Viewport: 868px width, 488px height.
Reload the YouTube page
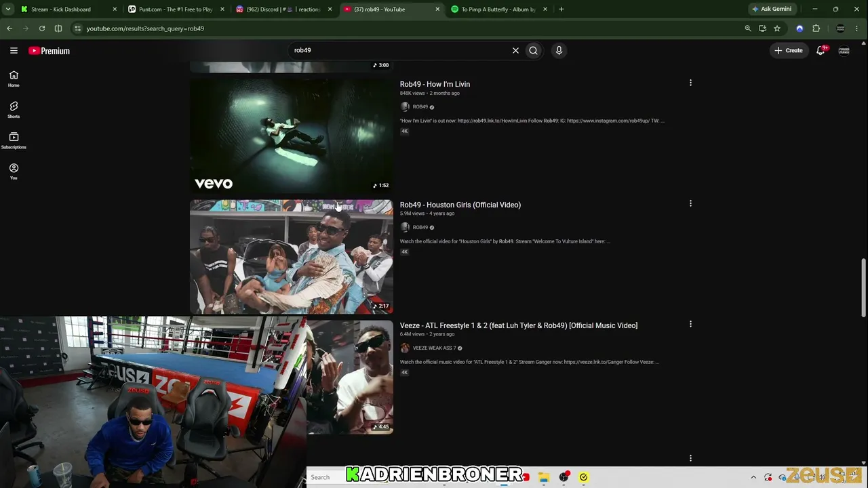[x=42, y=28]
